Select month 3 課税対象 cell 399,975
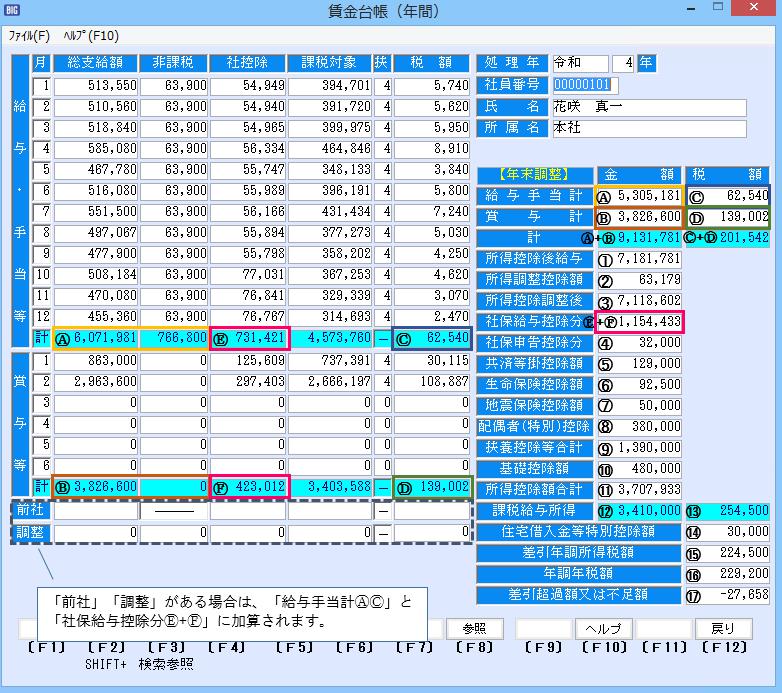The image size is (782, 693). 330,128
